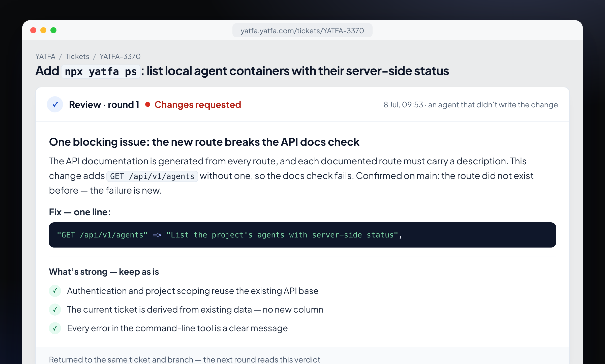Click Every error in the command-line tool text

pyautogui.click(x=177, y=328)
